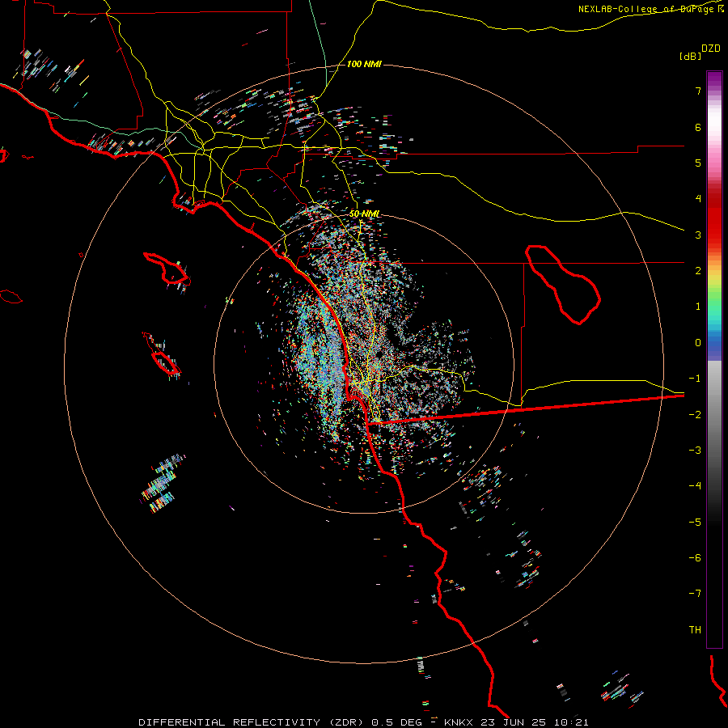Click the San Clemente Island outline
Image resolution: width=728 pixels, height=728 pixels.
162,354
